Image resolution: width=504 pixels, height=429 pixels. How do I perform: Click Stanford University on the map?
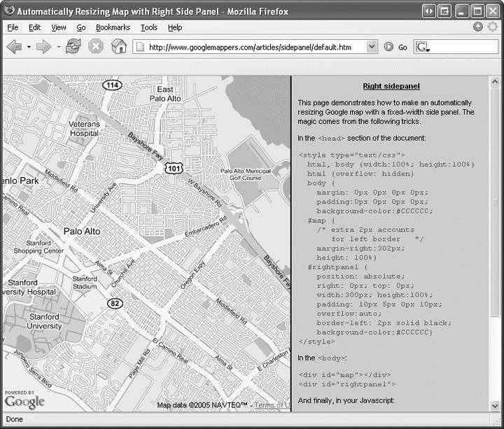(x=45, y=321)
